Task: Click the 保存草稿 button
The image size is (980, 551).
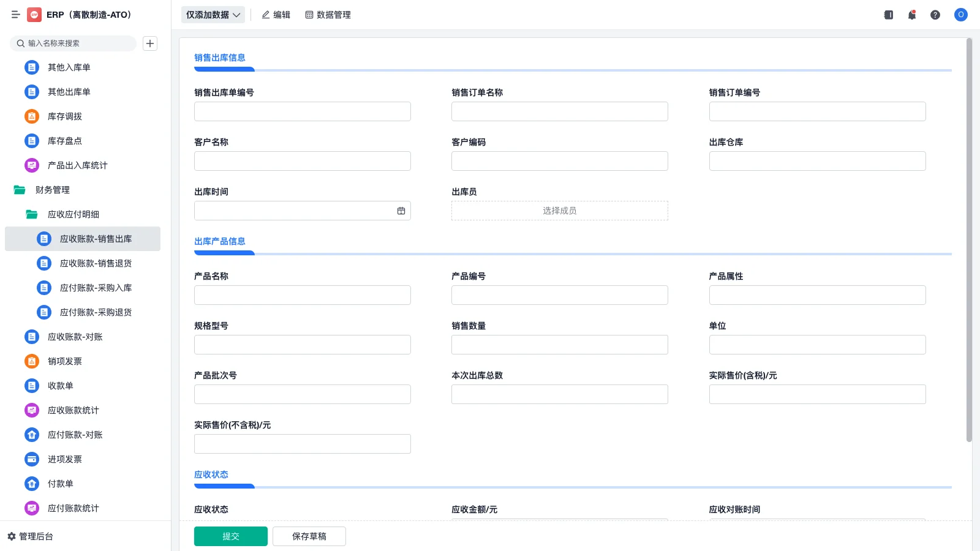Action: point(309,536)
